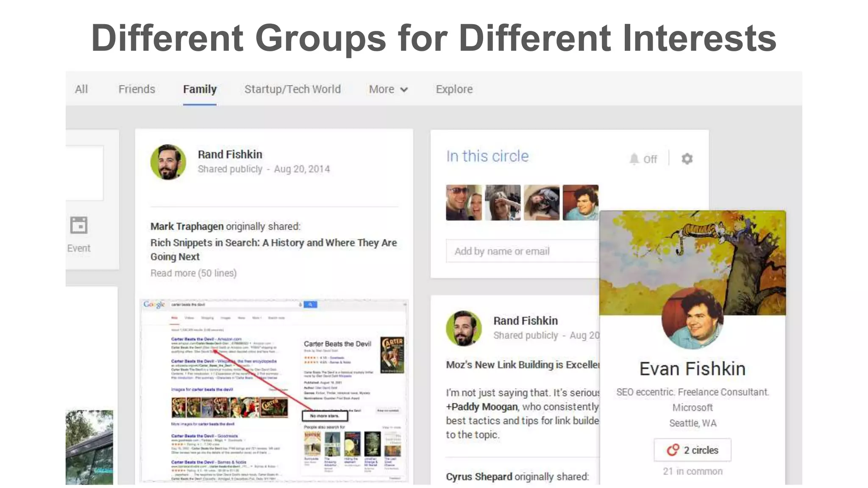
Task: Click the red circles icon on Evan's card
Action: coord(673,450)
